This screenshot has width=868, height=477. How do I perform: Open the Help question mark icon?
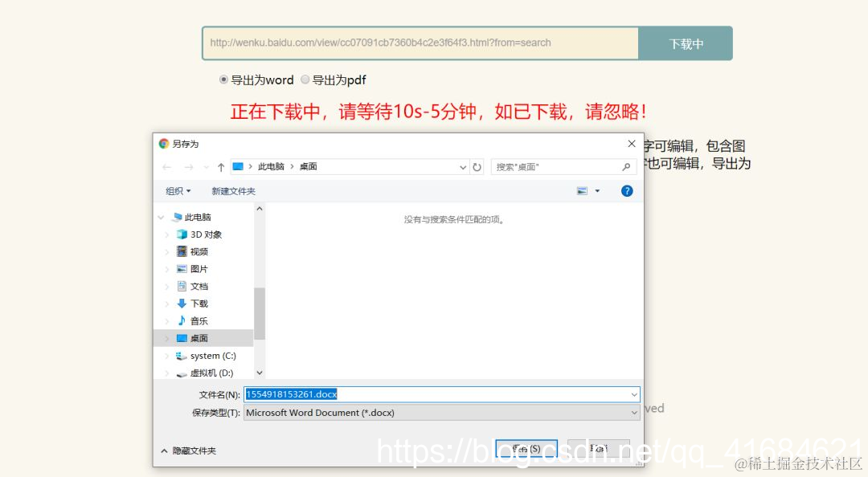coord(627,190)
